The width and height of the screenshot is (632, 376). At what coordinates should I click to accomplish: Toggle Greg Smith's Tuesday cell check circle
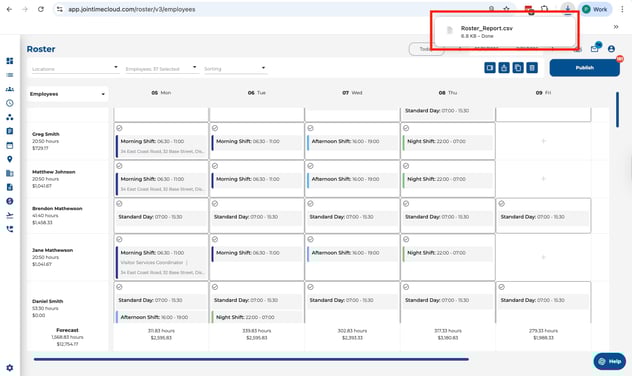click(x=215, y=128)
